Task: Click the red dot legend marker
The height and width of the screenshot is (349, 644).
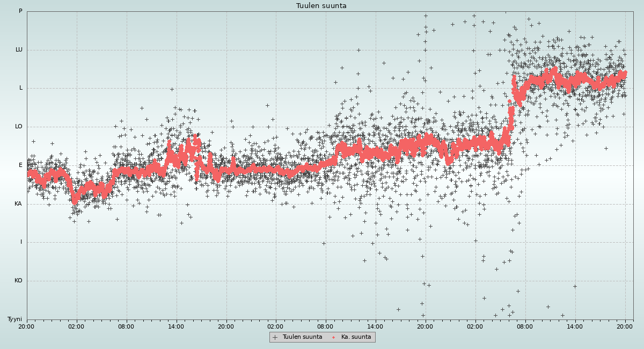Action: click(x=333, y=337)
